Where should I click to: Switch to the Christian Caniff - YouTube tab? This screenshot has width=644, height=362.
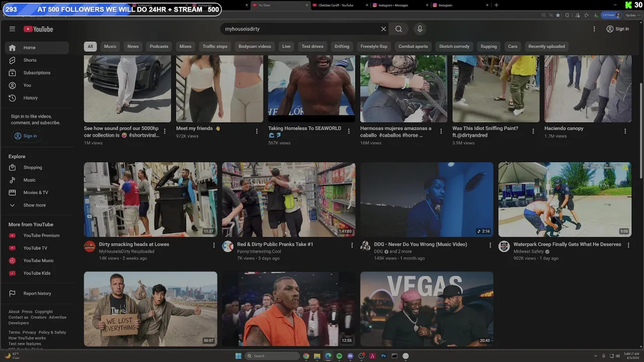(340, 5)
